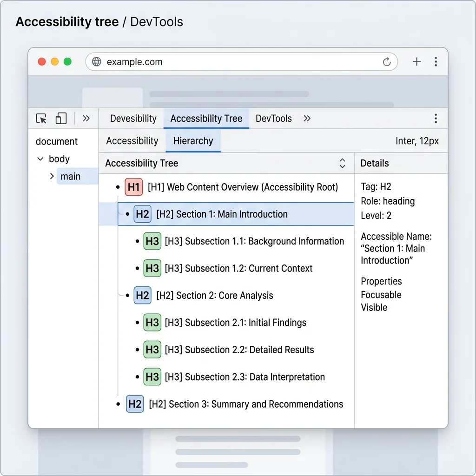Click H2 badge for Section 2
The height and width of the screenshot is (476, 476).
coord(142,295)
